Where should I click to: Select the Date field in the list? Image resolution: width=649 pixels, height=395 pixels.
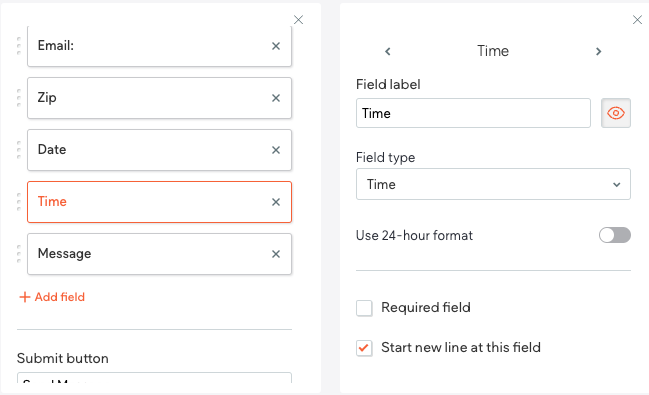pyautogui.click(x=159, y=150)
